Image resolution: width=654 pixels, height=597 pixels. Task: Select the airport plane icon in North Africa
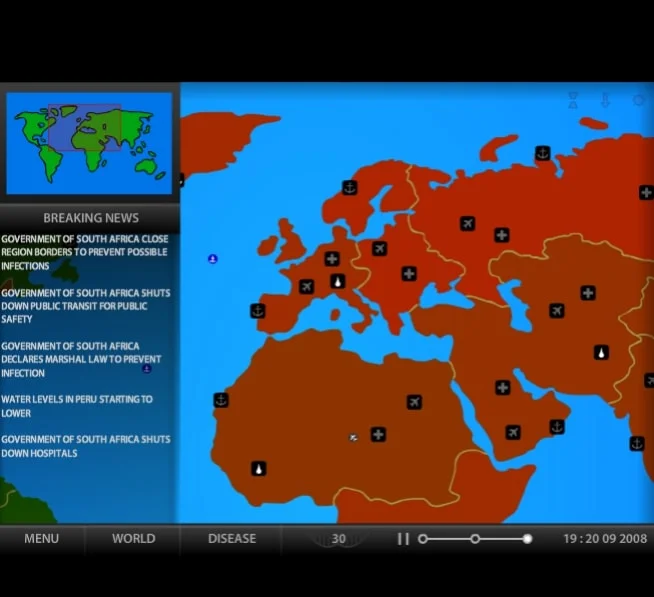[414, 402]
